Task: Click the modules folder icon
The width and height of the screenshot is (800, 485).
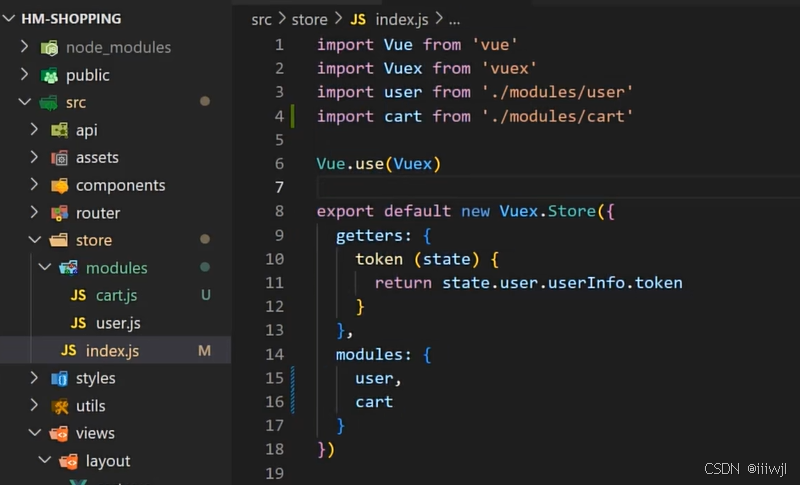Action: [68, 268]
